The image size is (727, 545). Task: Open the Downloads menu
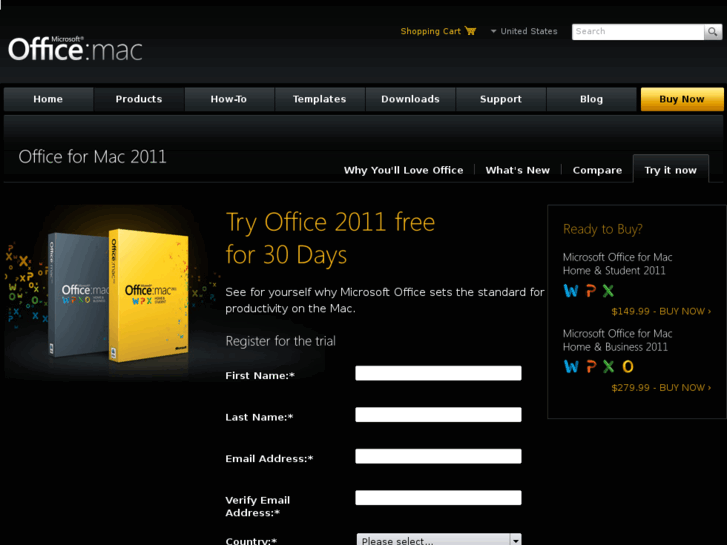click(410, 99)
